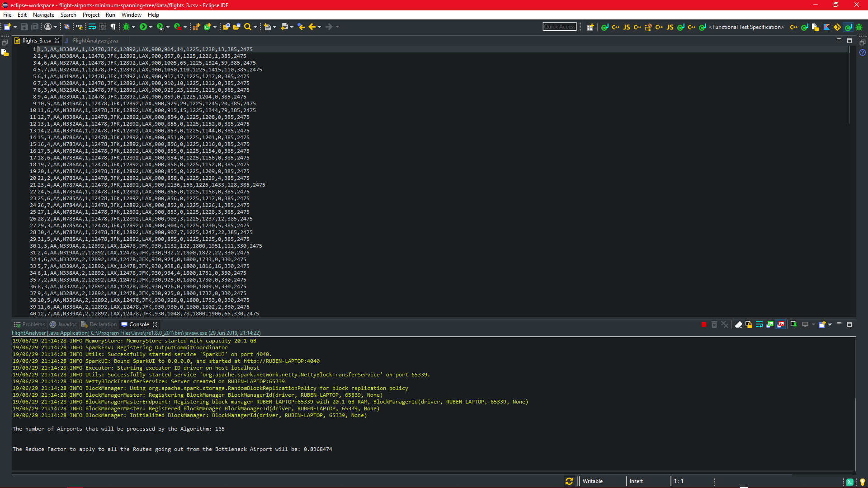Viewport: 868px width, 488px height.
Task: Open the Search menu
Action: pyautogui.click(x=67, y=15)
